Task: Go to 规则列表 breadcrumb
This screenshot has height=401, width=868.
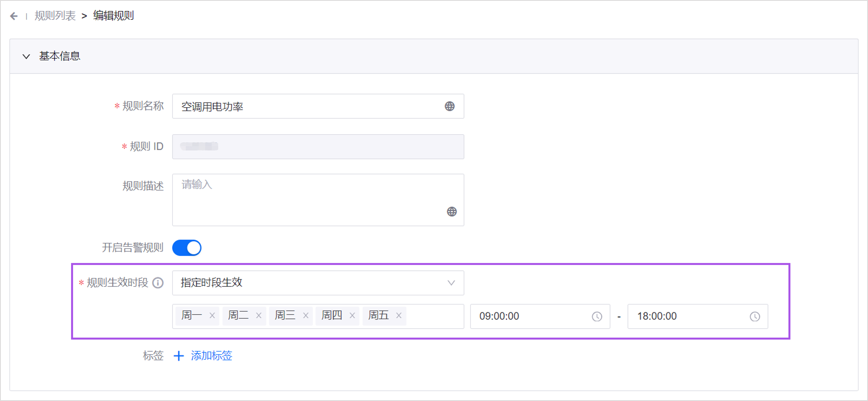Action: (55, 16)
